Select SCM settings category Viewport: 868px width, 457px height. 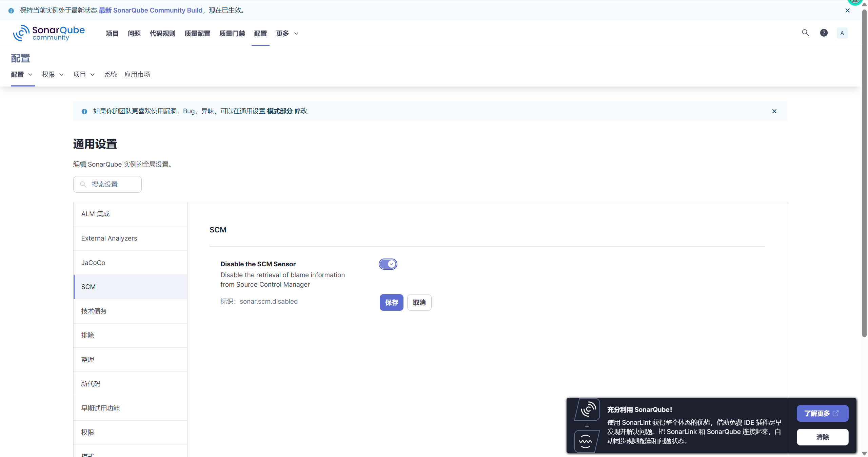tap(130, 287)
